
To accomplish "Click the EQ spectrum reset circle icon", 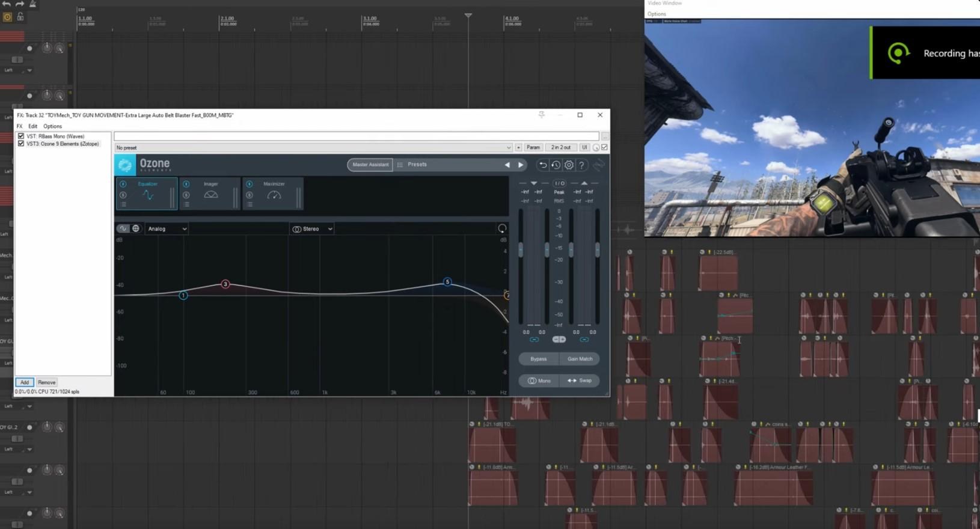I will pyautogui.click(x=502, y=228).
